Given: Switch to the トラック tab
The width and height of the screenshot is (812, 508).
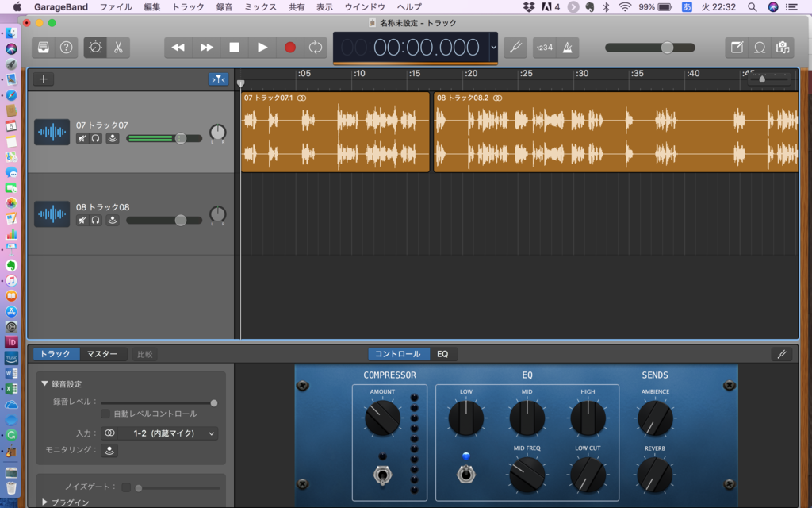Looking at the screenshot, I should point(56,354).
